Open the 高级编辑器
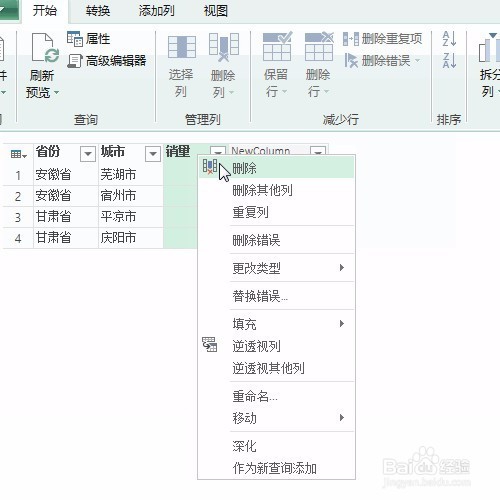Screen dimensions: 500x500 click(x=107, y=61)
